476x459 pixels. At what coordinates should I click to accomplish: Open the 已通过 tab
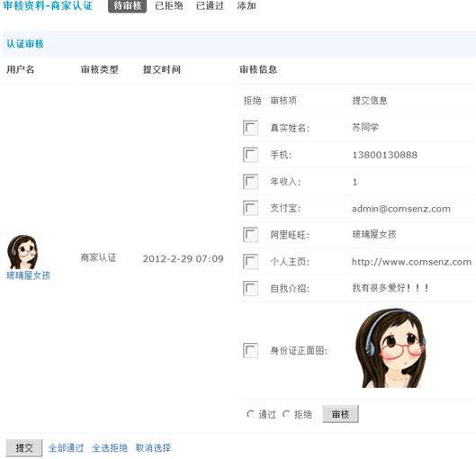(210, 5)
